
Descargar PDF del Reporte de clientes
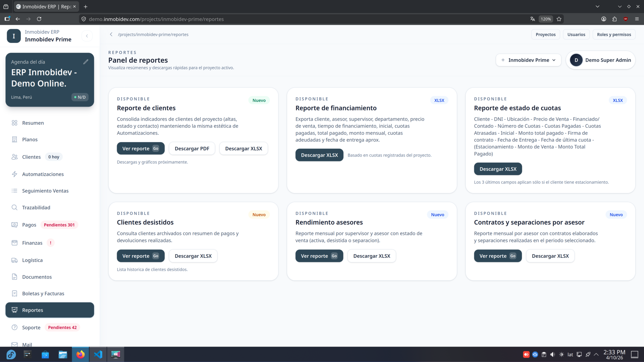click(192, 148)
